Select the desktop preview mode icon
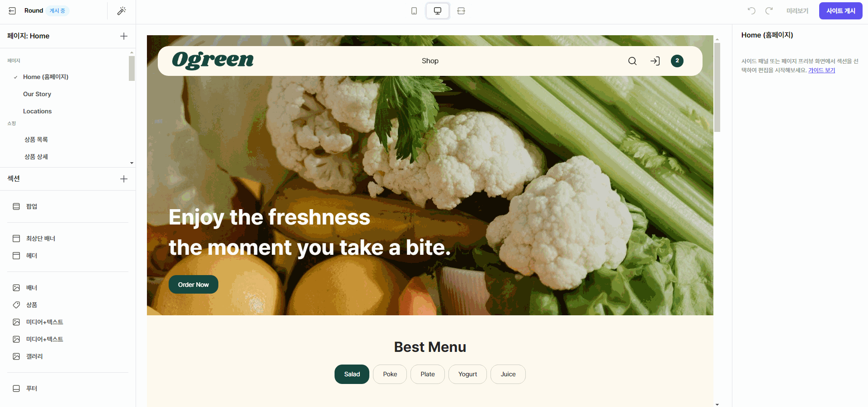The width and height of the screenshot is (868, 407). 438,11
